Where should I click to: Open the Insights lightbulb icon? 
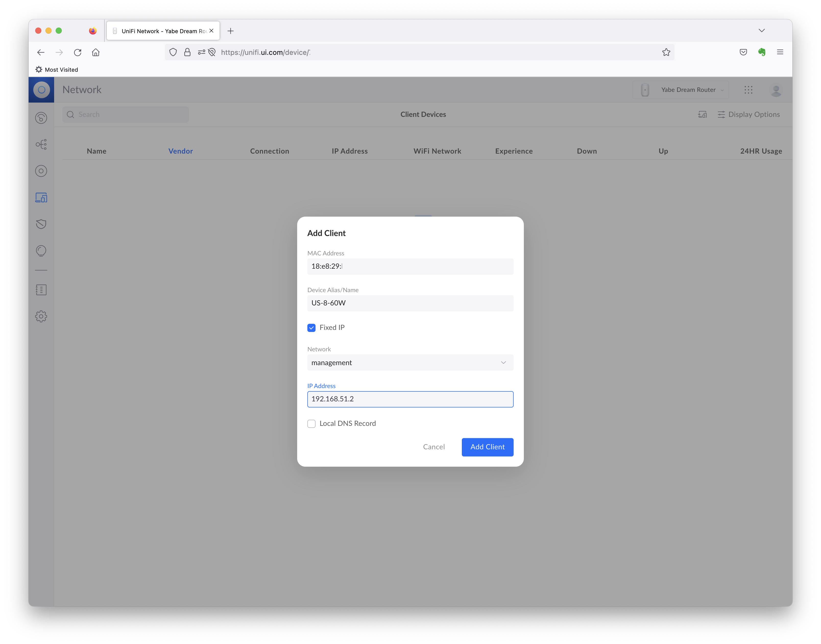(41, 251)
